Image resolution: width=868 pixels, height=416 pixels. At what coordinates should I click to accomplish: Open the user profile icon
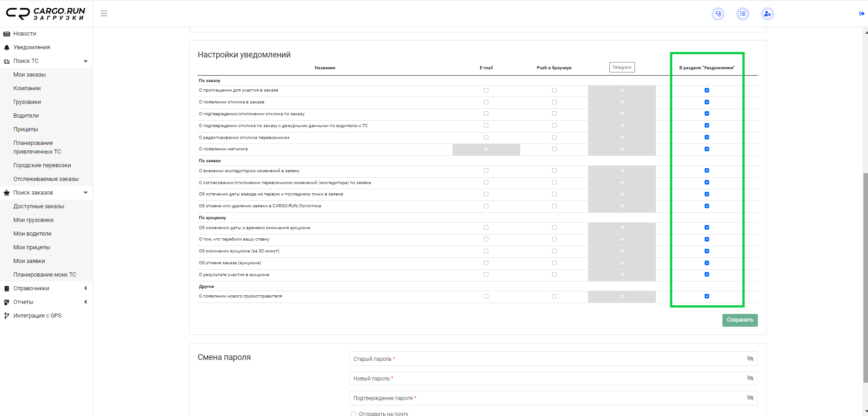coord(767,14)
